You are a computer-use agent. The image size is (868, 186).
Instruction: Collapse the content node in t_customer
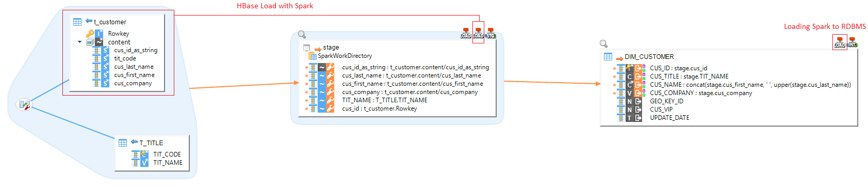[79, 42]
